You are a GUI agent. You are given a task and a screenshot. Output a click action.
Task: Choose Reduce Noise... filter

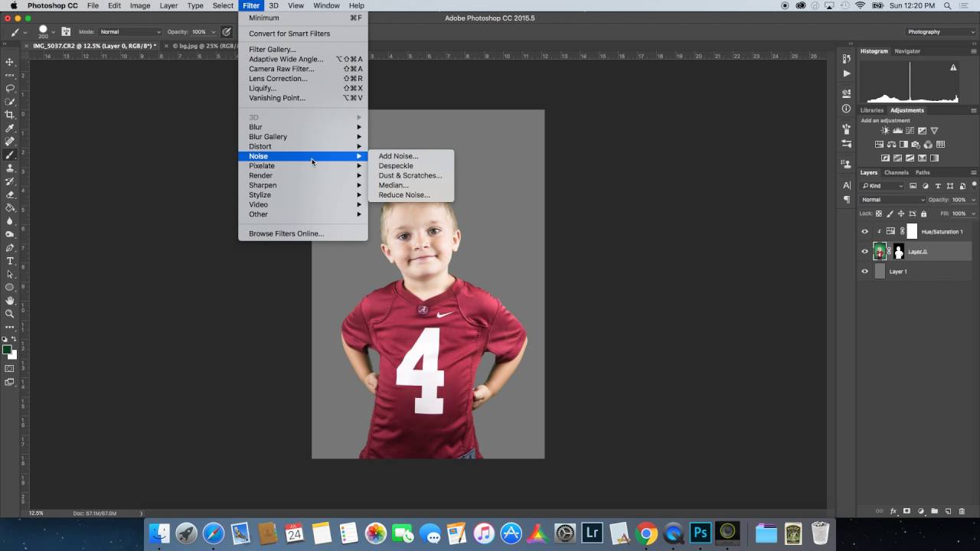404,195
